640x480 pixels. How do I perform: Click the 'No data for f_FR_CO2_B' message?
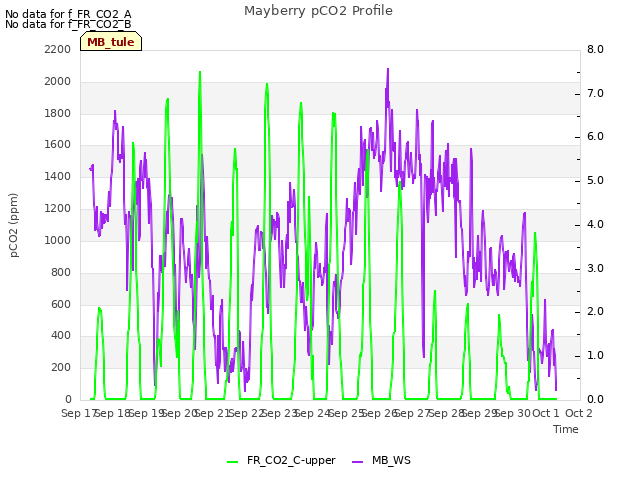point(68,24)
